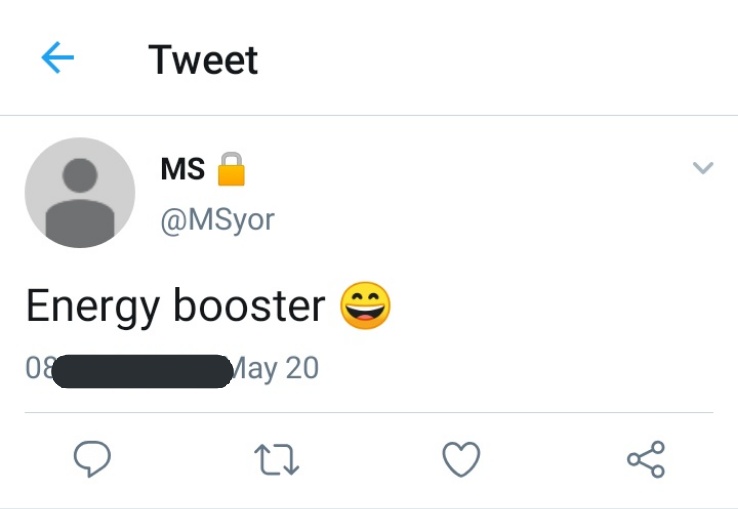This screenshot has width=738, height=509.
Task: Click the black redaction bar over the timestamp
Action: [x=142, y=371]
